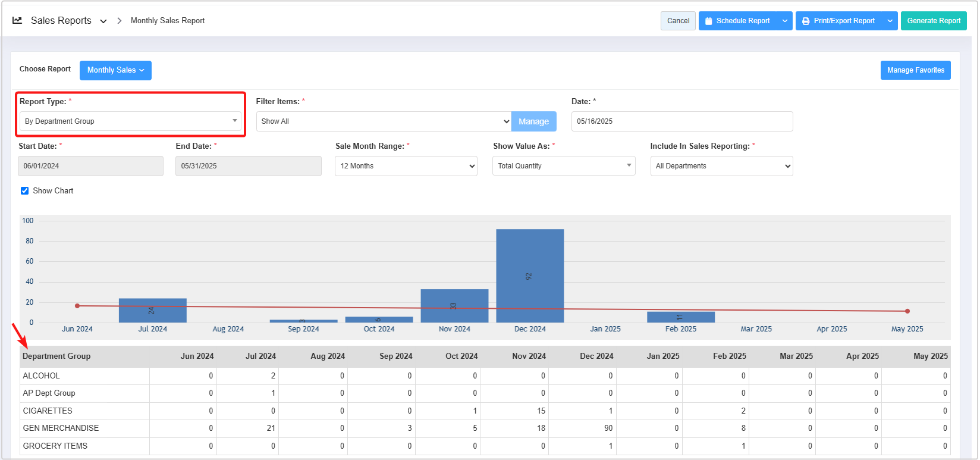This screenshot has height=460, width=980.
Task: Open the Filter Items Show All dropdown
Action: 384,121
